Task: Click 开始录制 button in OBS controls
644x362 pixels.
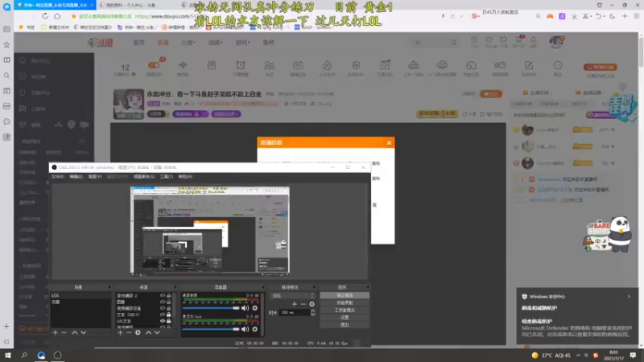Action: [x=345, y=303]
